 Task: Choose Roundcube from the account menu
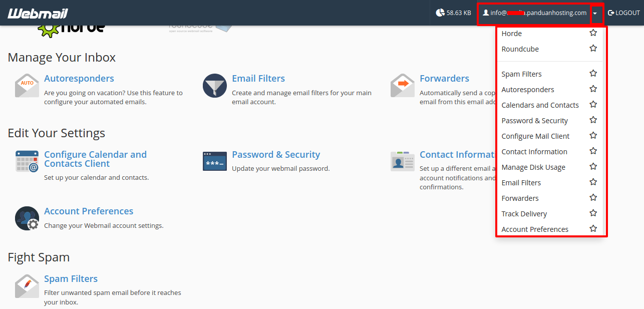[x=520, y=49]
